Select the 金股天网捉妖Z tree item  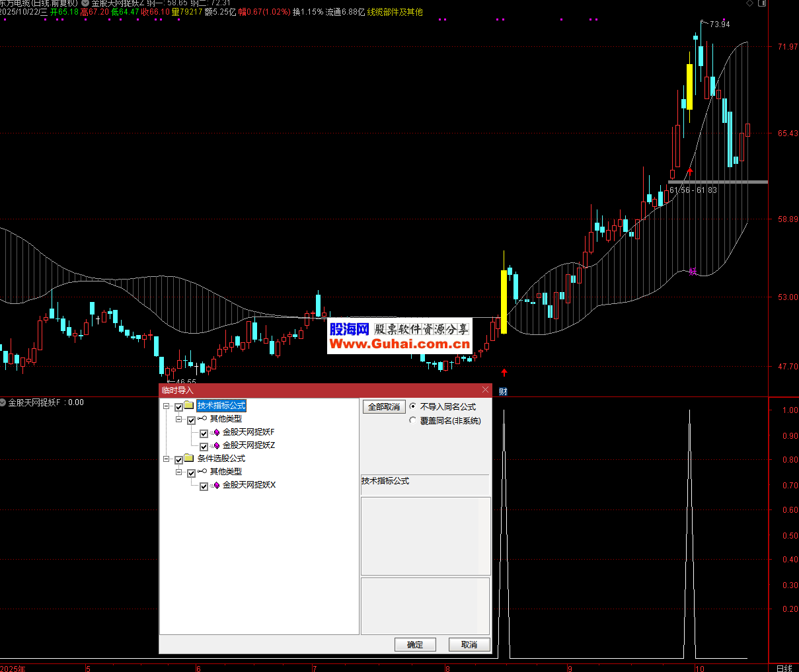point(248,445)
